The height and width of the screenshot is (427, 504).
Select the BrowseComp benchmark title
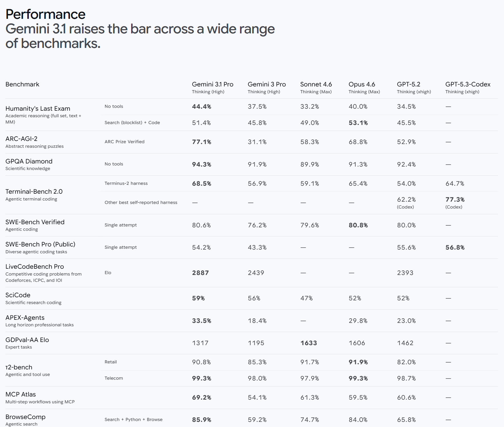25,417
